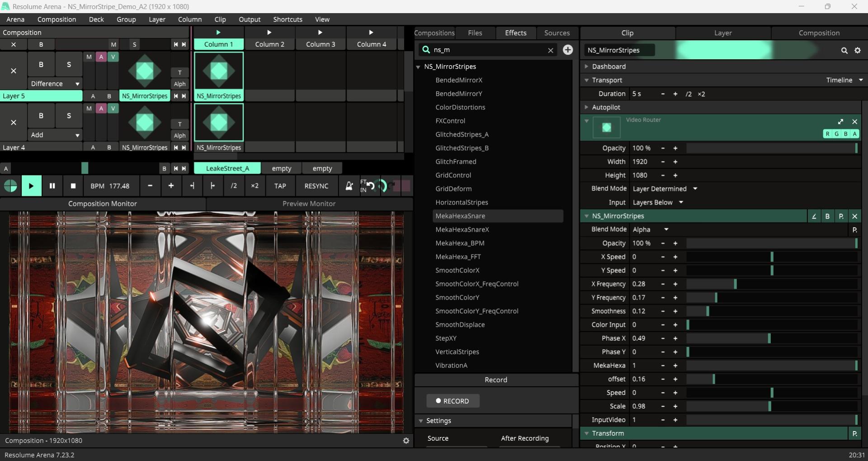Screen dimensions: 868x461
Task: Click the stop transport button
Action: click(x=73, y=186)
